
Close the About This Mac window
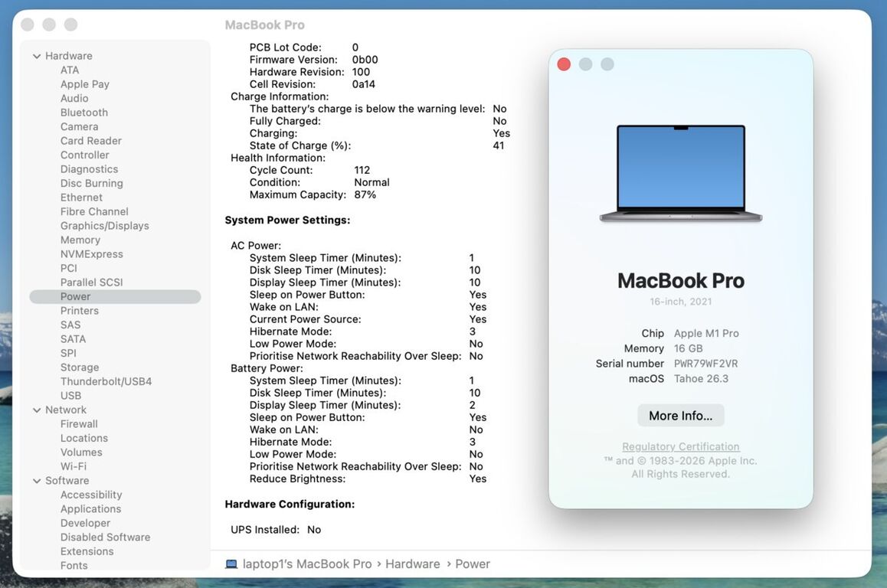tap(564, 64)
